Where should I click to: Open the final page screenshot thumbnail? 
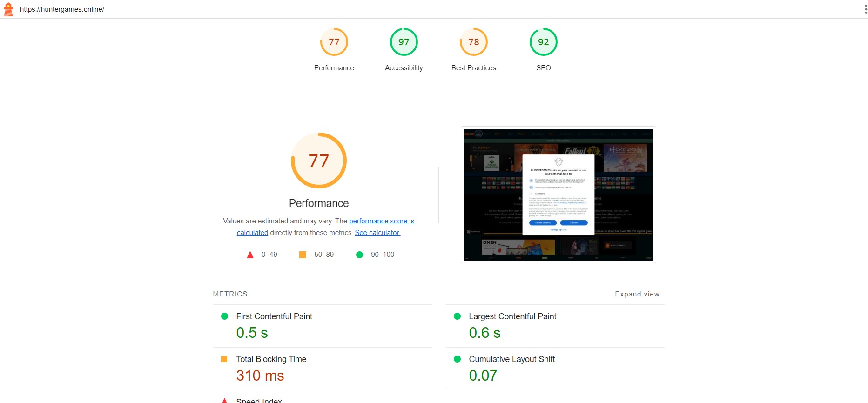pyautogui.click(x=558, y=195)
